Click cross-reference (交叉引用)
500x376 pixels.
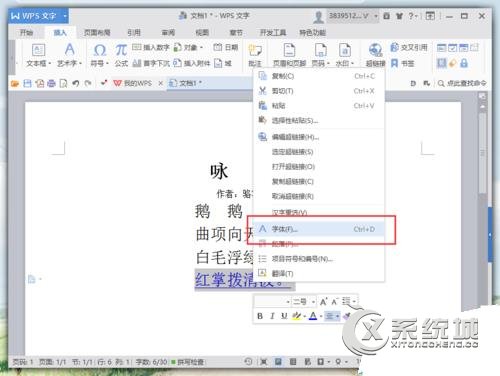409,47
